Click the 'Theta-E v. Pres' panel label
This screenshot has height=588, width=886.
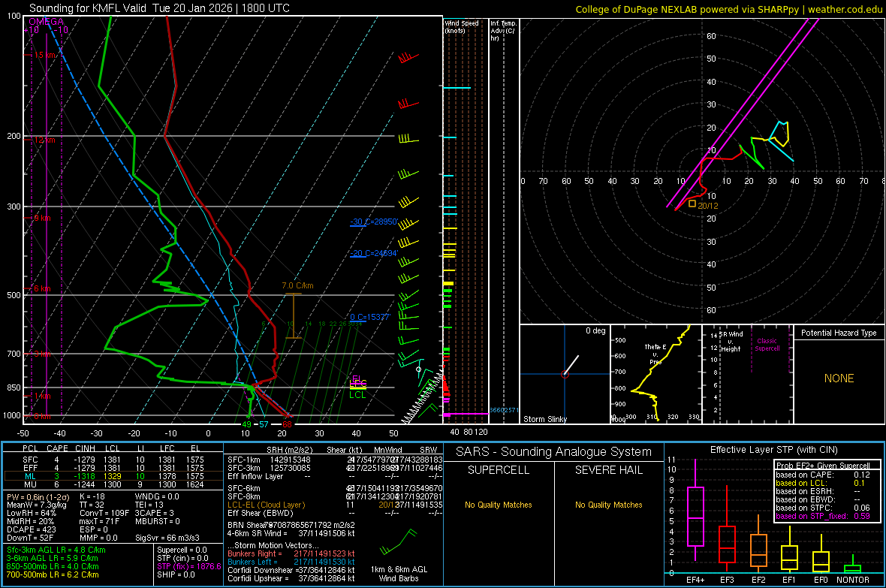(x=655, y=354)
